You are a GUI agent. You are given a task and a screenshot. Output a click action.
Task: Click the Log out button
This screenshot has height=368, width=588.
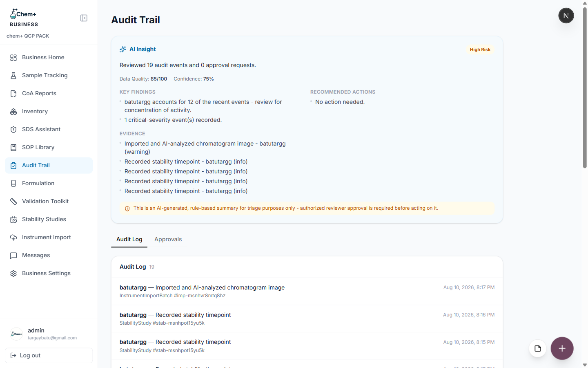(49, 356)
